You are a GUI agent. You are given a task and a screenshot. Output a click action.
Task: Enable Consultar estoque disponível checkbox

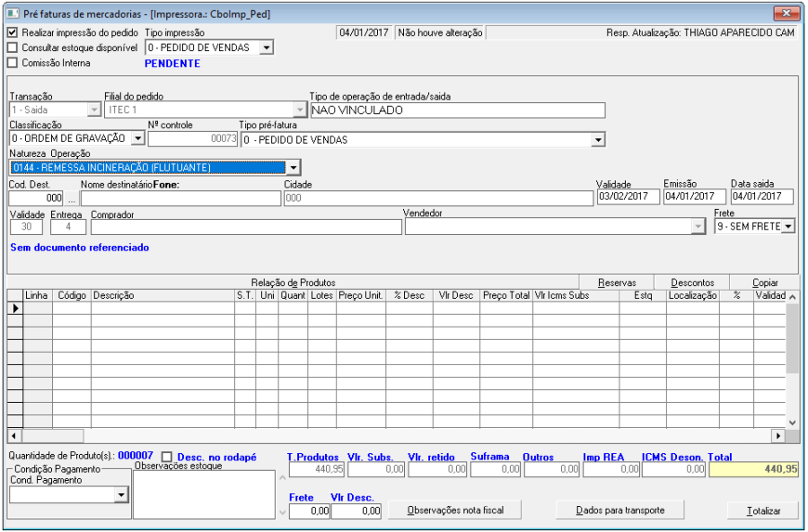13,48
